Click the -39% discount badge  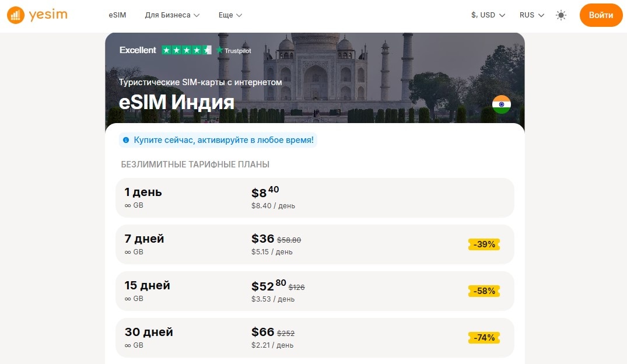(x=484, y=244)
